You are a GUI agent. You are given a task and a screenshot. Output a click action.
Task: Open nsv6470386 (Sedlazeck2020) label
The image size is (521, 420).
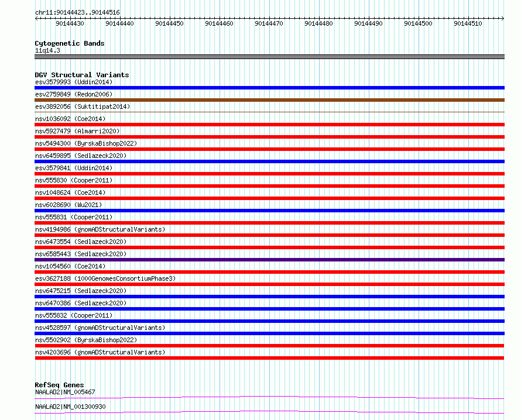tap(81, 303)
